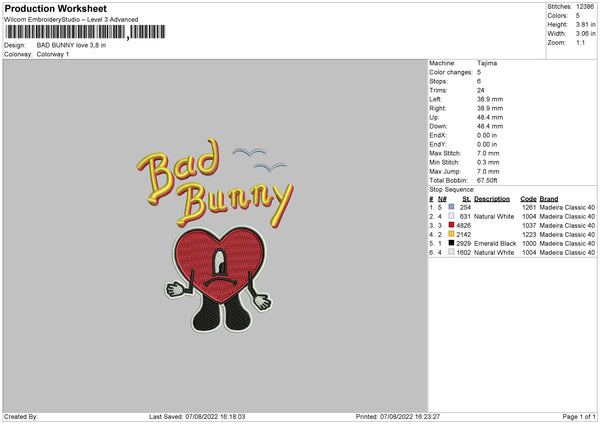Click the Machine value Tajima
The image size is (600, 424).
click(487, 63)
